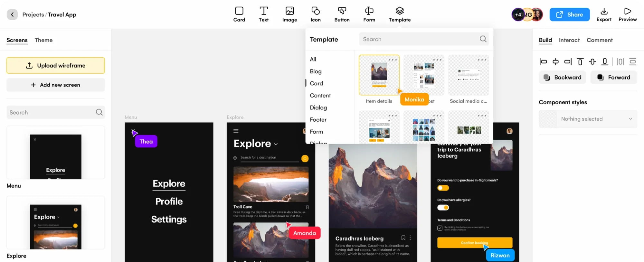The height and width of the screenshot is (262, 644).
Task: Open the Component styles dropdown
Action: [588, 119]
